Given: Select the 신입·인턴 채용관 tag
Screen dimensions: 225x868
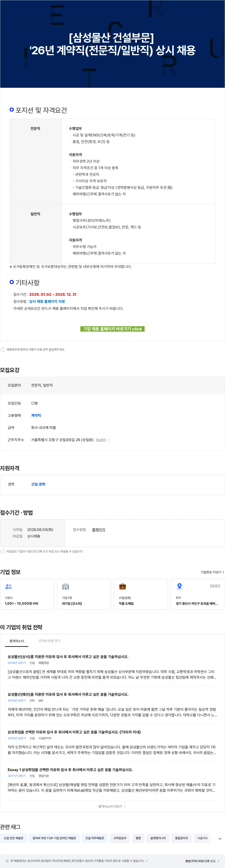Looking at the screenshot, I should click(14, 838).
